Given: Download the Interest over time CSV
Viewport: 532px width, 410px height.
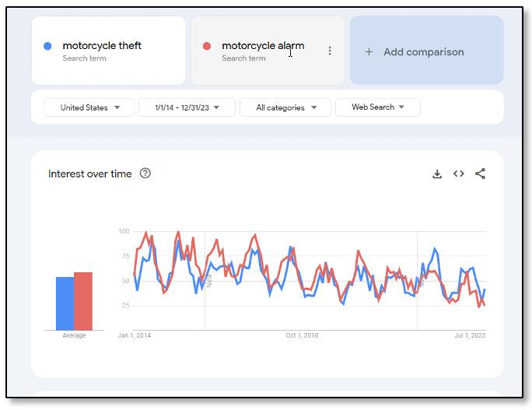Looking at the screenshot, I should tap(437, 174).
